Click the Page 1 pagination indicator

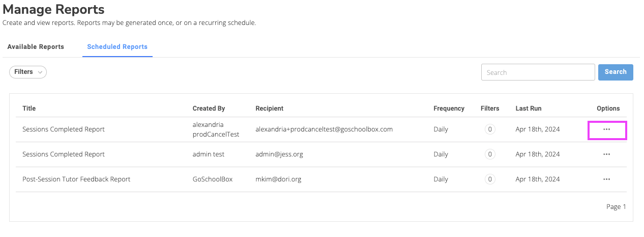click(616, 207)
